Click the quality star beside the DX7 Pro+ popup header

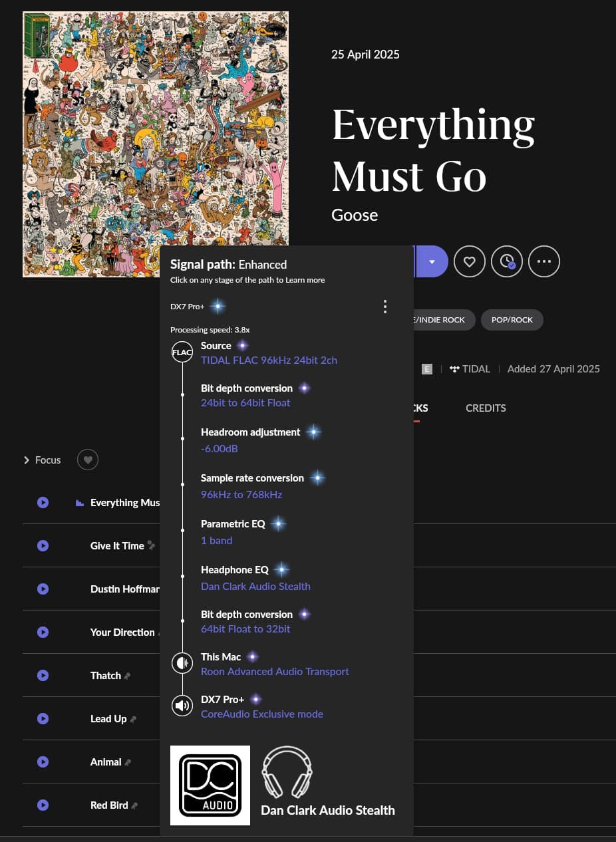218,307
